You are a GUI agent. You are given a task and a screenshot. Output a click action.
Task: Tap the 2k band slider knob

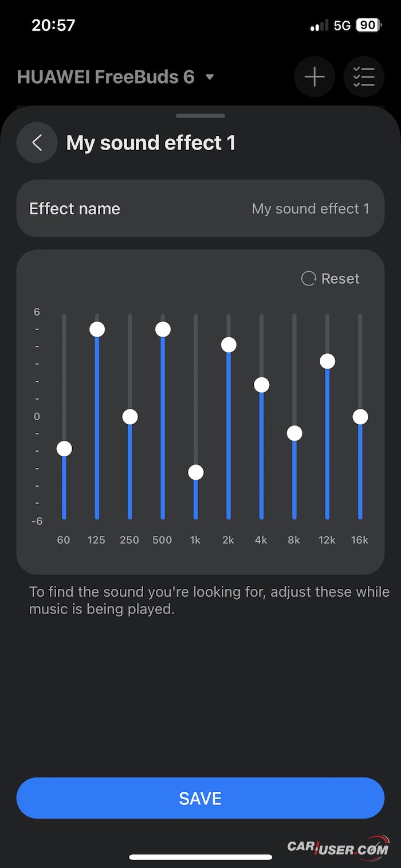229,345
